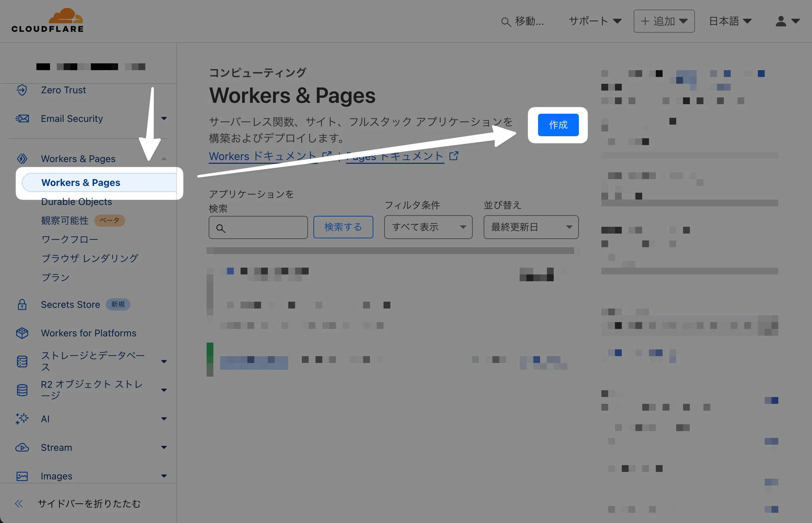Open the 最終更新日 sort dropdown
This screenshot has width=812, height=523.
click(531, 227)
